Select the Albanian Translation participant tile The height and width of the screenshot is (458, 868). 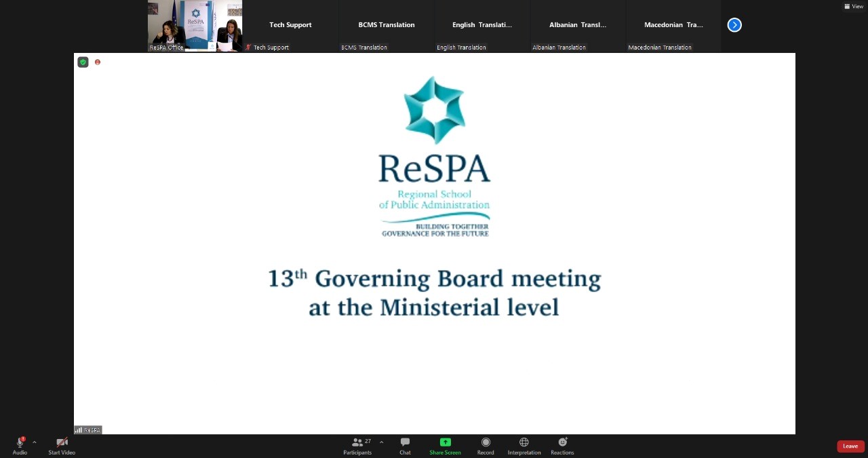578,26
